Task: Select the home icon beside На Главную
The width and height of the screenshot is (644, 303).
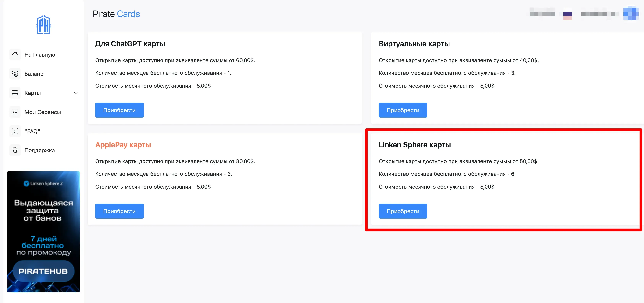Action: tap(15, 55)
